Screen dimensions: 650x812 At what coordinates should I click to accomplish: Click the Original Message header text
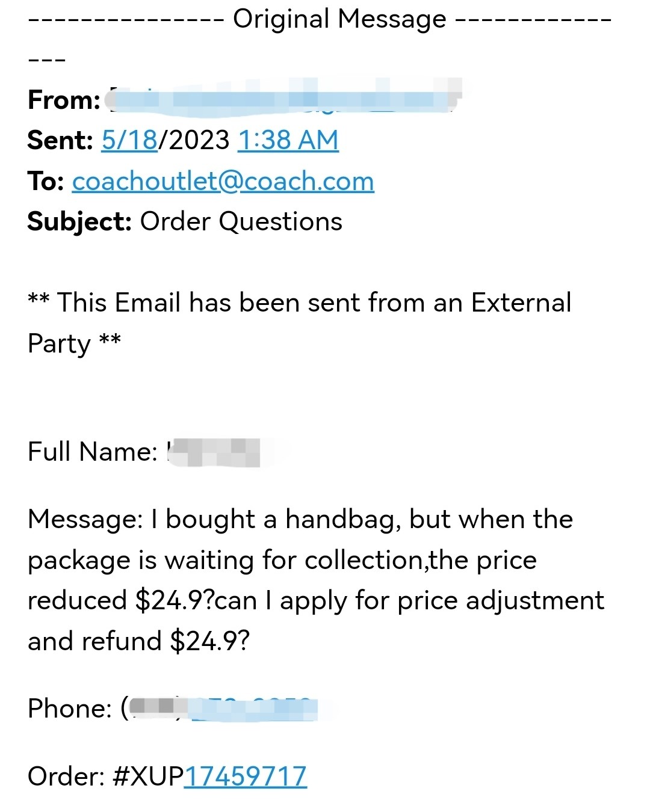pos(340,19)
